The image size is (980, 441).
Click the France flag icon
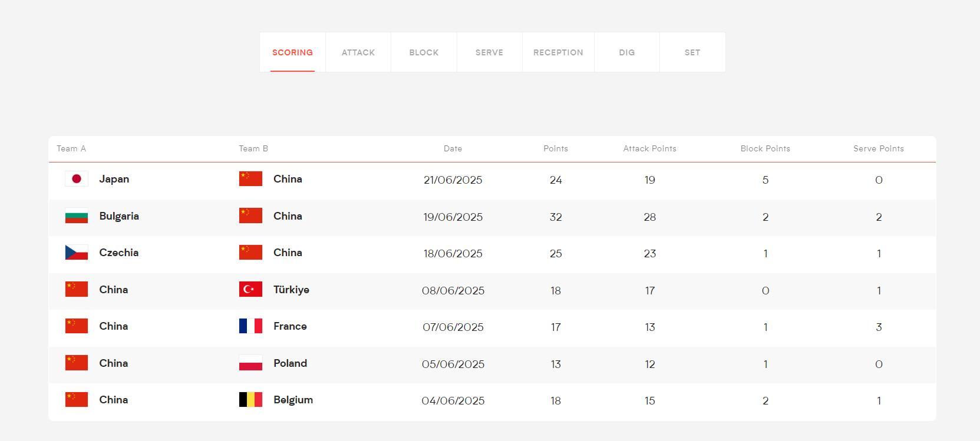coord(250,326)
